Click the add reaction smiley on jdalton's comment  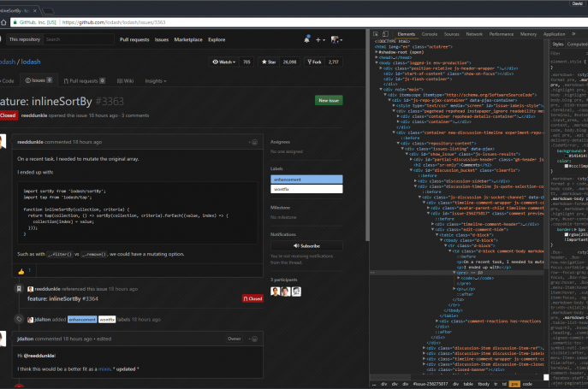(253, 339)
